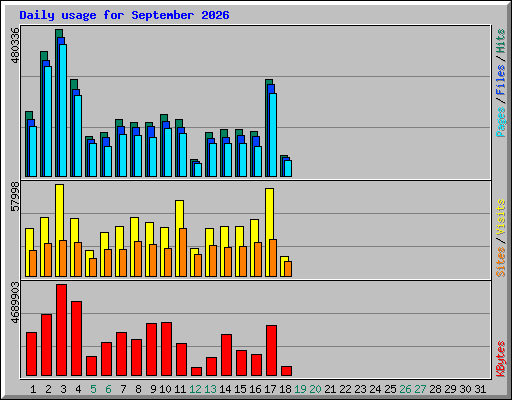Click day label 9 on the x-axis
The width and height of the screenshot is (512, 400).
tap(153, 389)
